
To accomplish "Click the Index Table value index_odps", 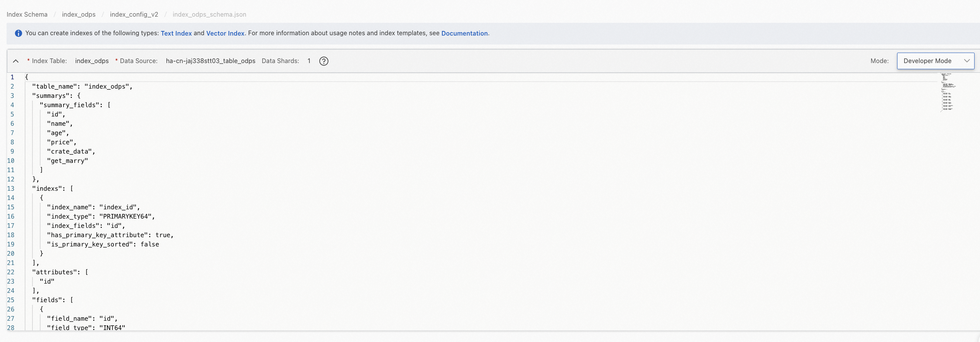I will (92, 61).
